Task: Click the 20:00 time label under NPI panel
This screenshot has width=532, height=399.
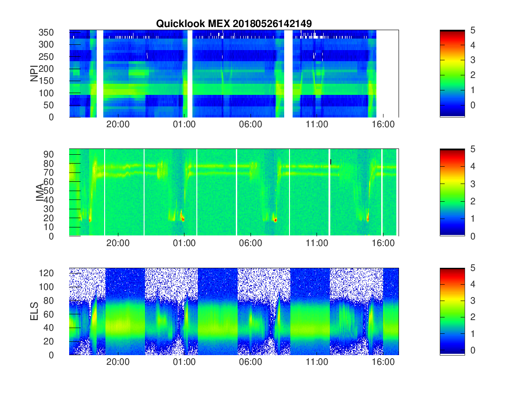Action: (118, 125)
